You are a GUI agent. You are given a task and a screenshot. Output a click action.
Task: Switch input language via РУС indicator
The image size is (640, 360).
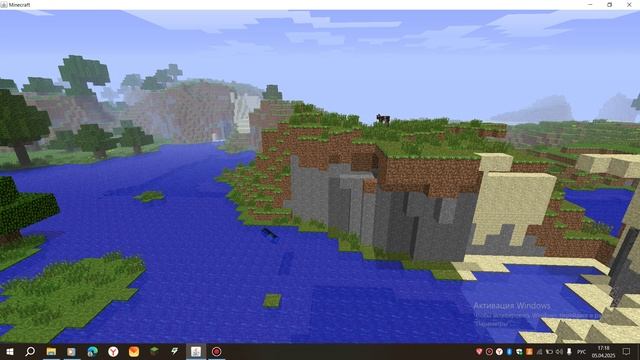(x=581, y=352)
